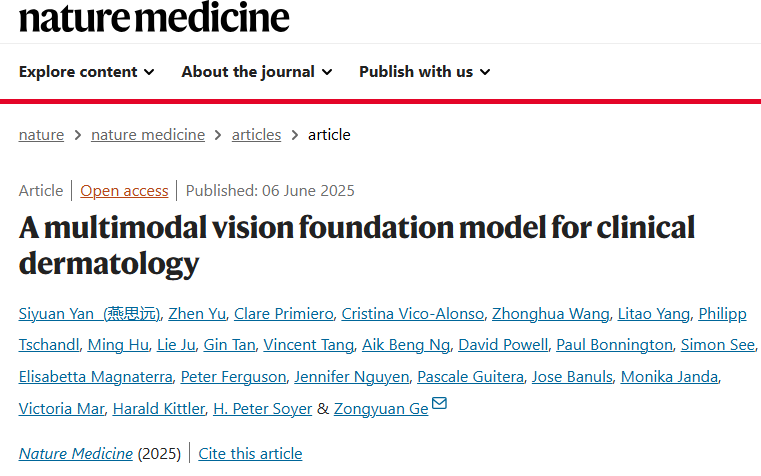
Task: Expand the Explore content menu
Action: pos(86,72)
